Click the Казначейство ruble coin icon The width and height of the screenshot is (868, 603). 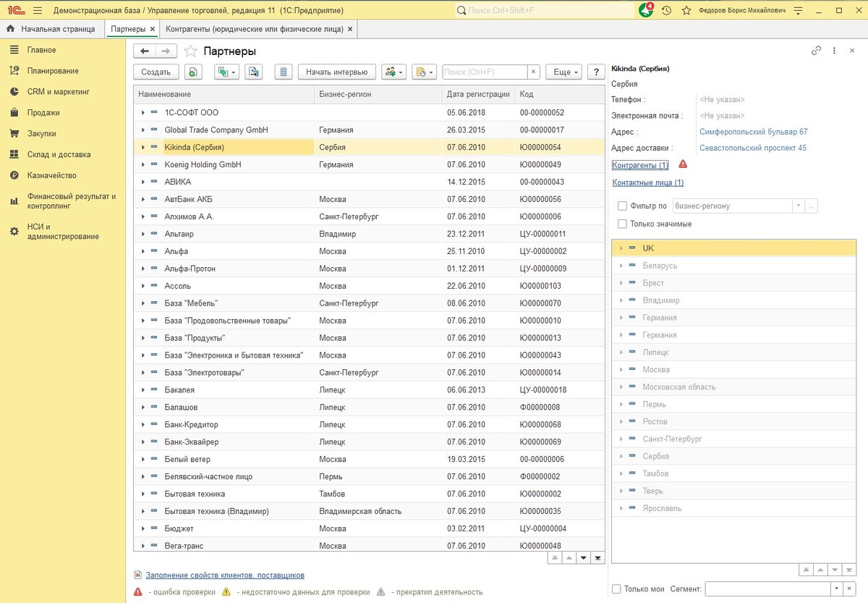(x=14, y=175)
